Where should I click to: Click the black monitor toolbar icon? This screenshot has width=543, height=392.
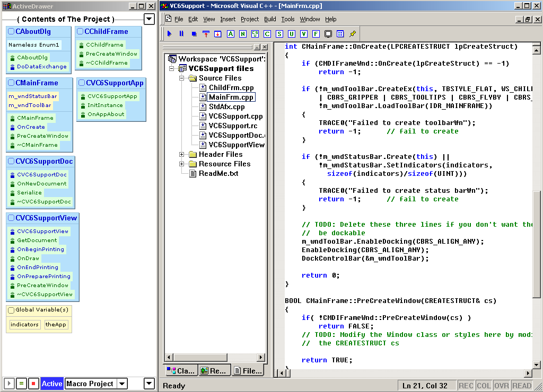(328, 34)
